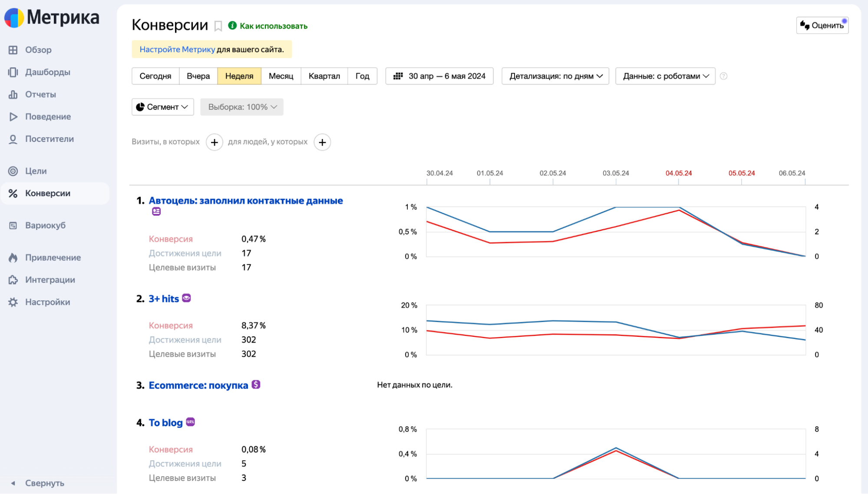Click the Отчеты bar chart icon

pyautogui.click(x=13, y=94)
